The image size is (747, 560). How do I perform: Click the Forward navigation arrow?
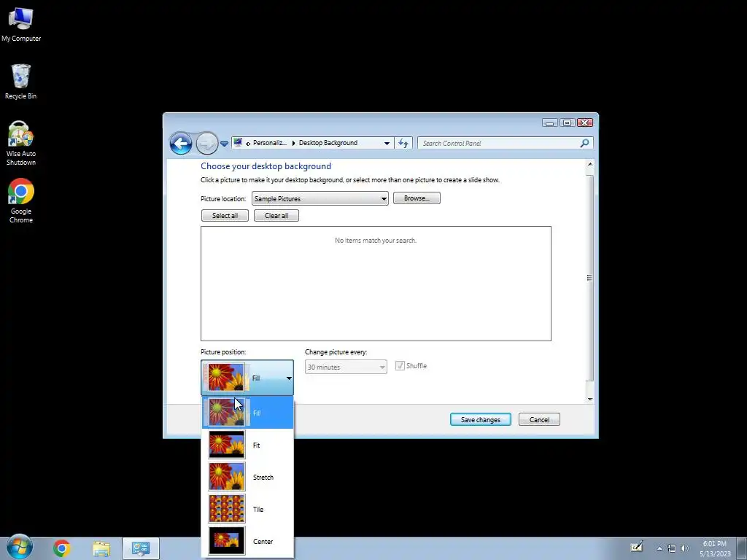click(x=206, y=143)
